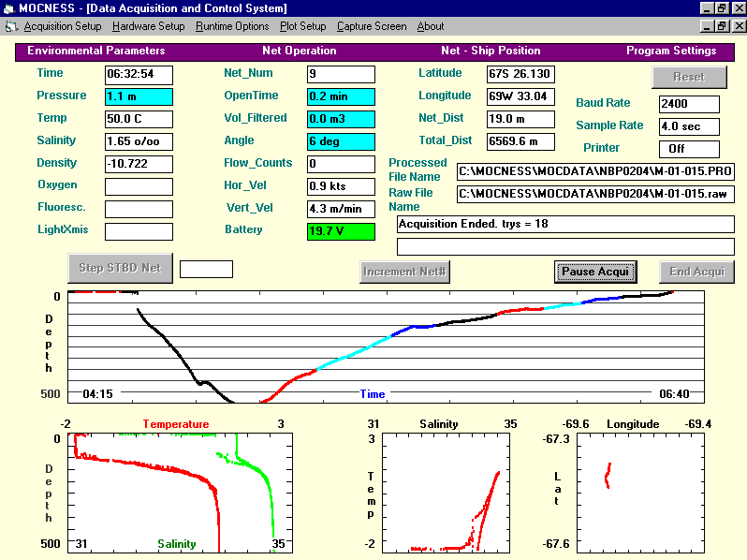Image resolution: width=747 pixels, height=560 pixels.
Task: Click the Battery label text
Action: [x=243, y=229]
